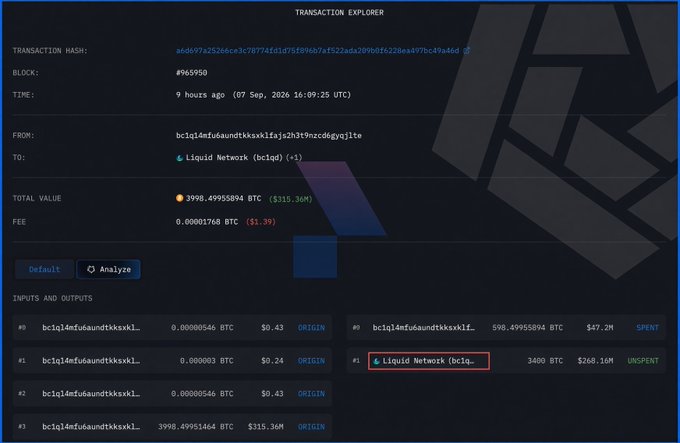This screenshot has height=443, width=680.
Task: Open output #1 Liquid Network (bc1q address
Action: tap(428, 361)
